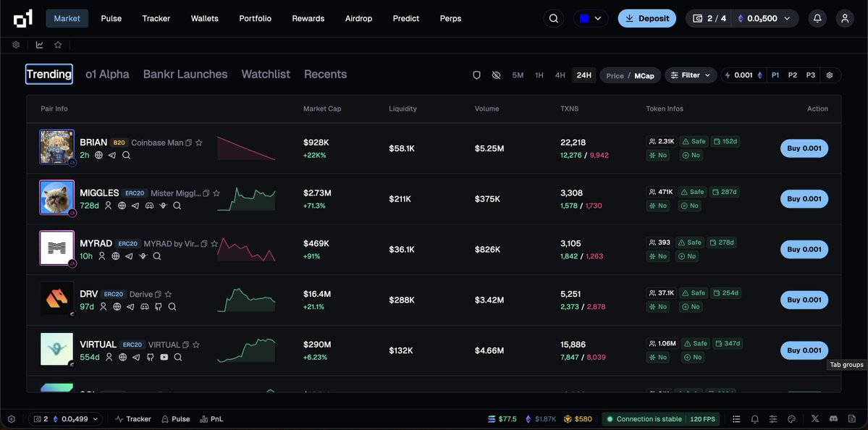Sort by the Market Cap column header
868x430 pixels.
pyautogui.click(x=322, y=109)
